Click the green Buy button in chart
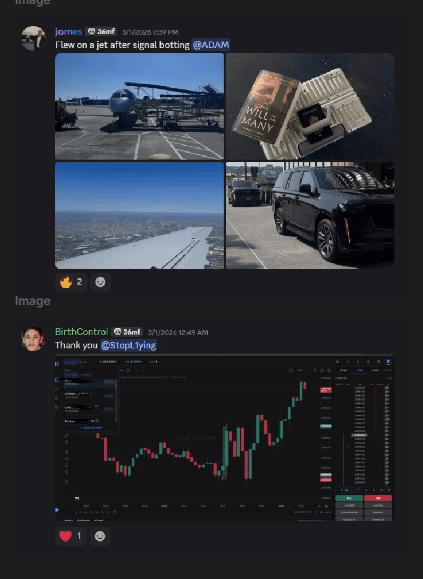Screen dimensions: 423x579 pos(349,498)
